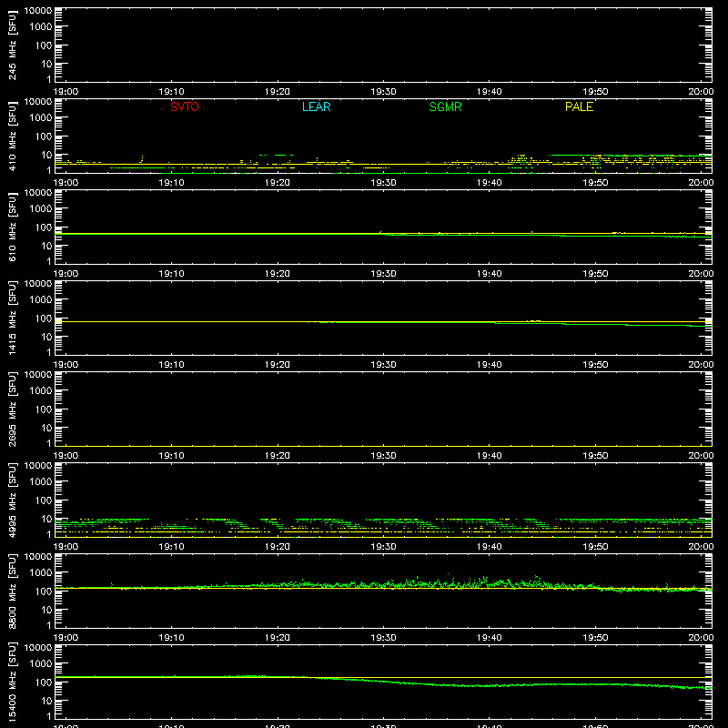Click the 10000 tick value on 245 MHz plot

click(x=38, y=11)
